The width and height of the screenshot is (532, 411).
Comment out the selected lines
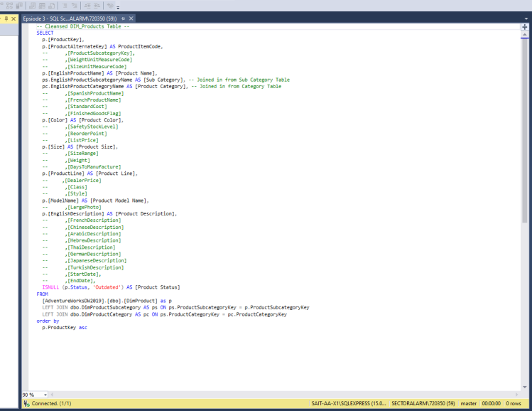[x=65, y=6]
